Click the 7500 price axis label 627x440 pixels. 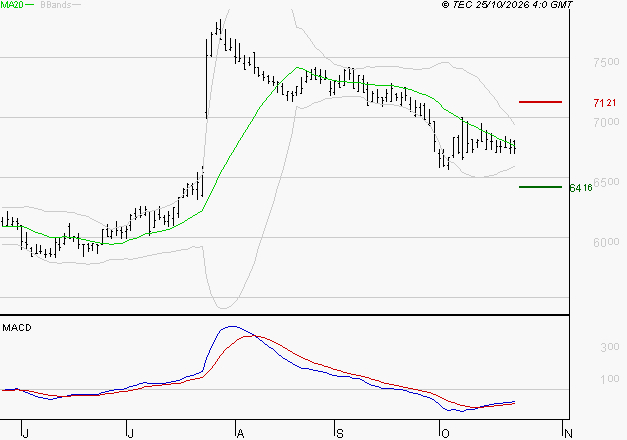pos(606,62)
